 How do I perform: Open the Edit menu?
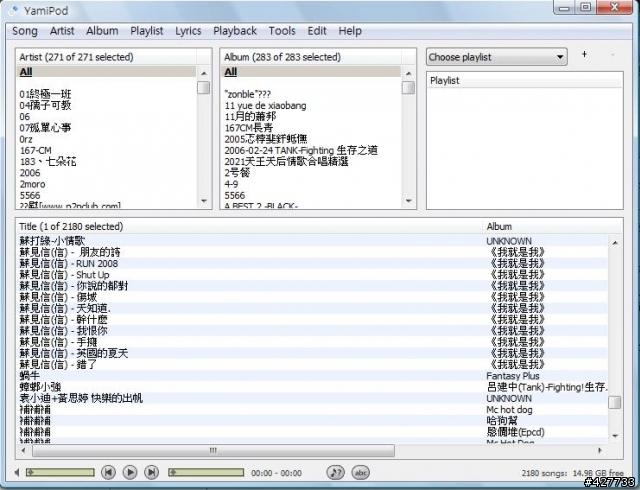(x=317, y=31)
